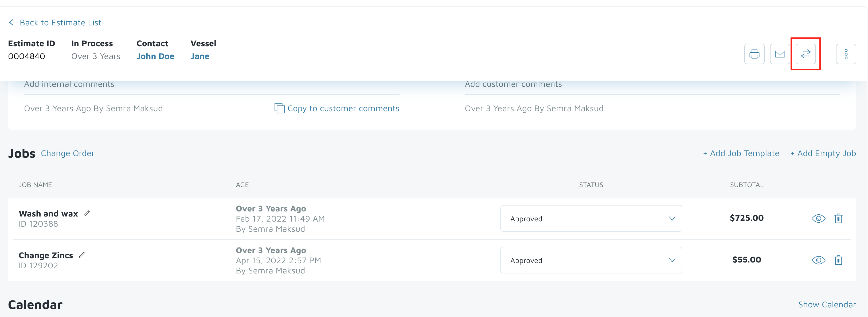Delete the Change Zincs job
The width and height of the screenshot is (868, 317).
click(x=838, y=260)
